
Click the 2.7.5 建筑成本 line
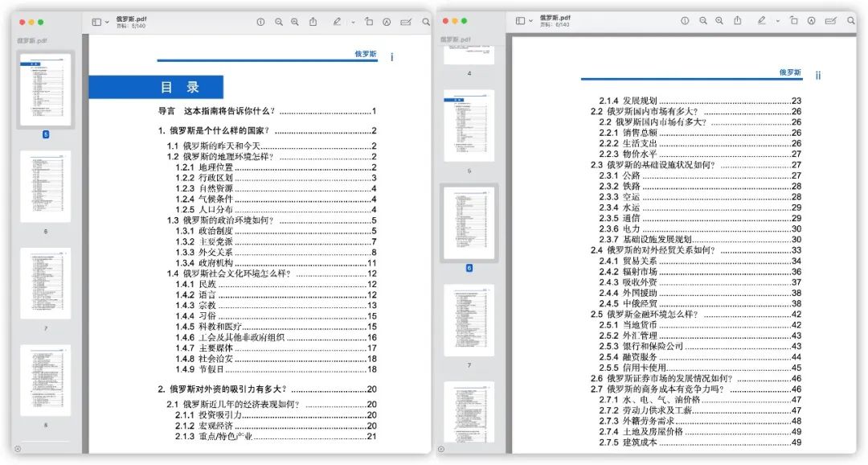700,442
